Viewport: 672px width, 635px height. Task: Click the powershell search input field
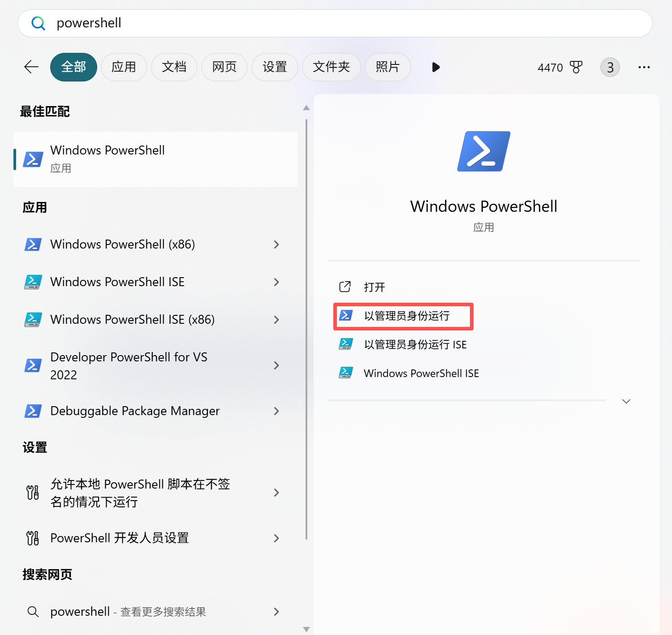[x=335, y=23]
